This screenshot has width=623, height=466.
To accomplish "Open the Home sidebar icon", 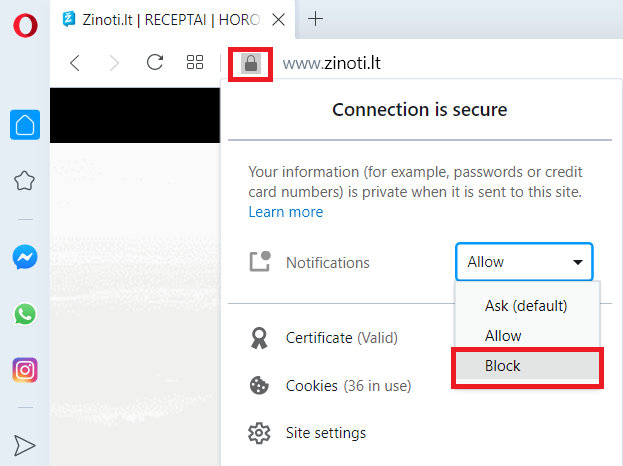I will [25, 125].
